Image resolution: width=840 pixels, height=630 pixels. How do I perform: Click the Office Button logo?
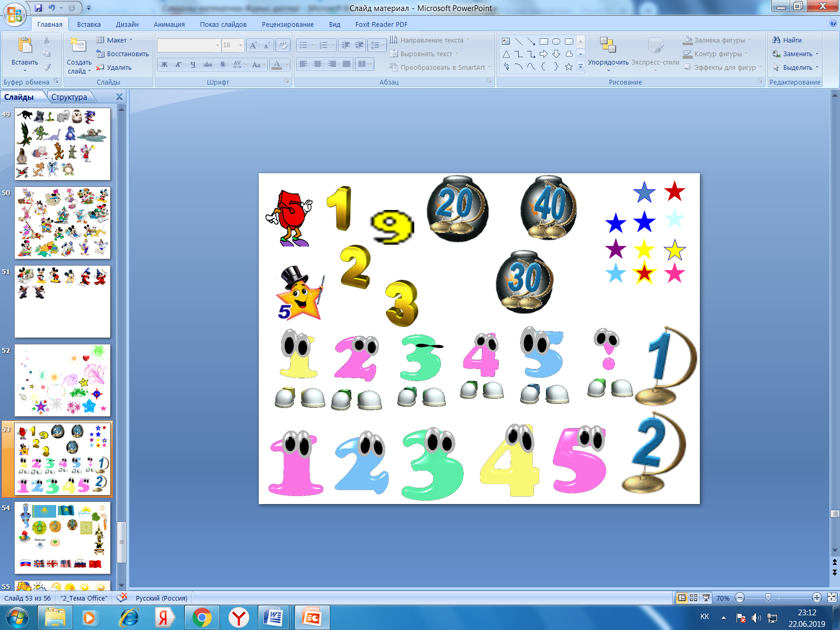[x=15, y=14]
